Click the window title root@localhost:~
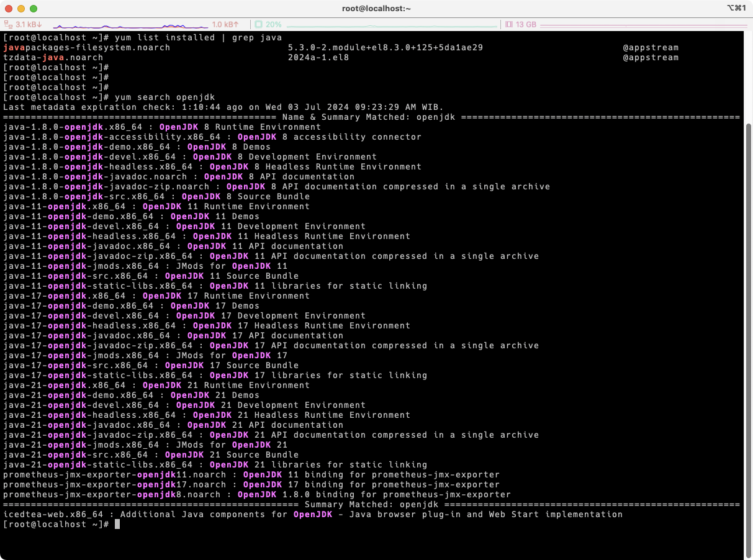753x560 pixels. [x=376, y=8]
